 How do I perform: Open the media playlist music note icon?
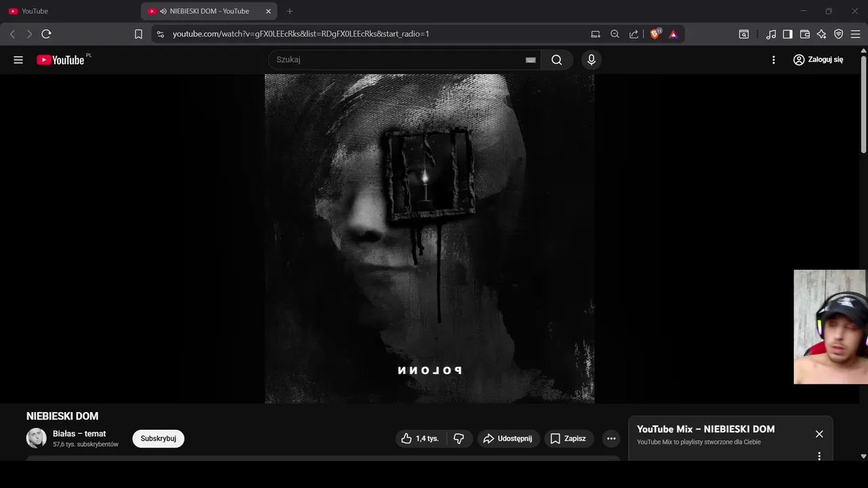[x=771, y=34]
